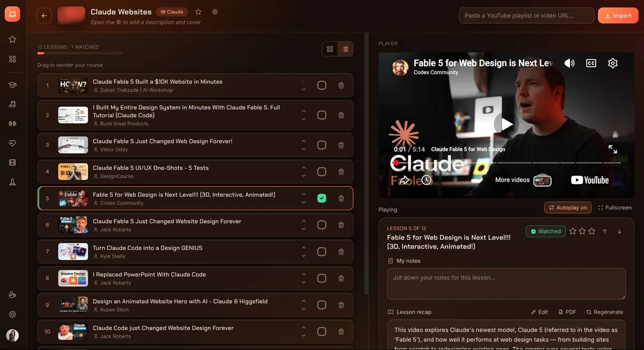Star the Claude Websites course
The width and height of the screenshot is (644, 350).
click(x=199, y=12)
